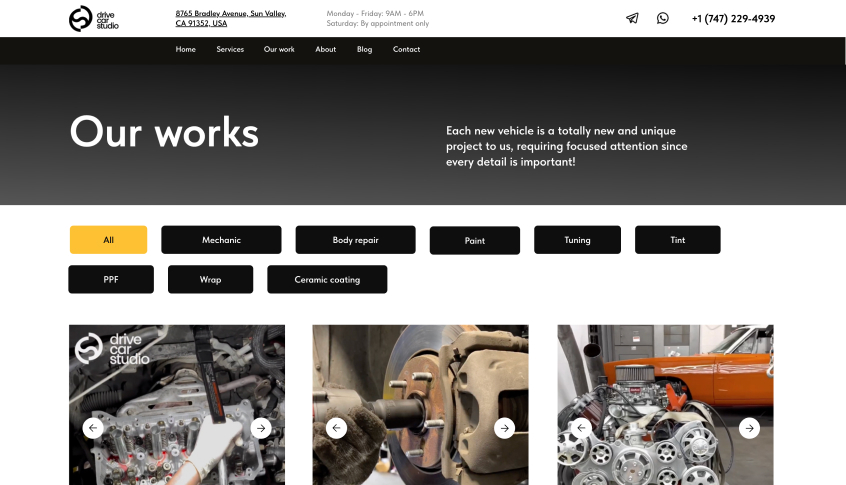846x485 pixels.
Task: Call the phone number +1 (747) 229-4939
Action: [x=733, y=18]
